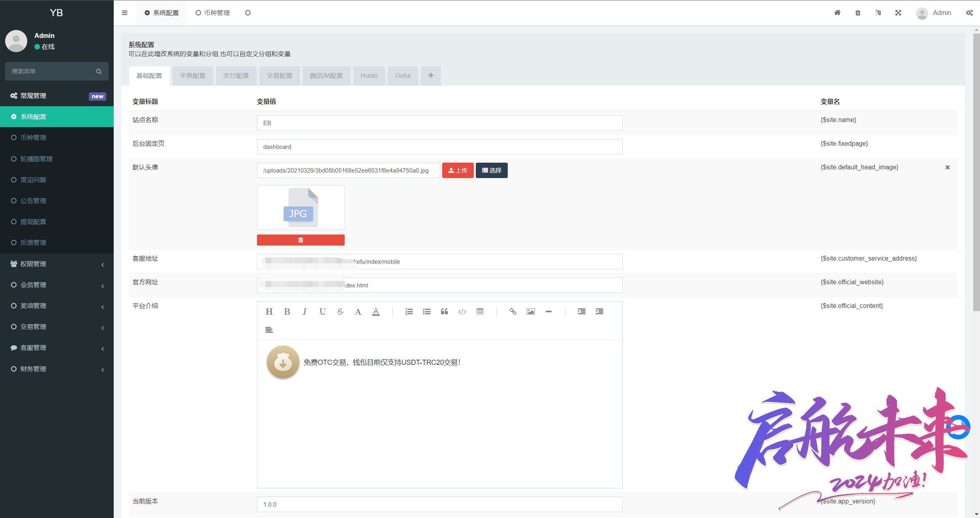
Task: Click the sidebar 搜索菜单 search field
Action: pos(57,71)
